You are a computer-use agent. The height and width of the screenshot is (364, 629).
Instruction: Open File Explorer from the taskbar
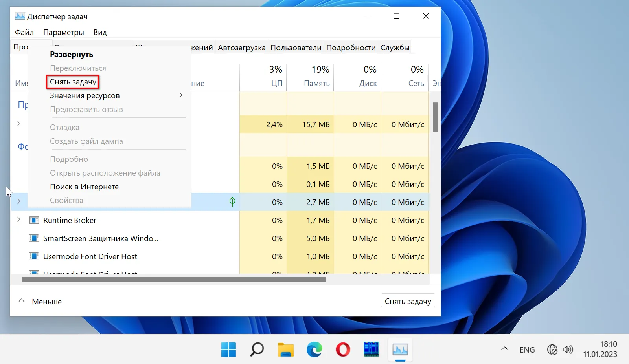[x=286, y=349]
